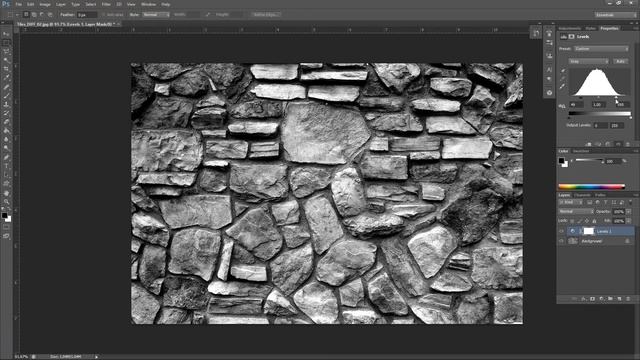Toggle the lock all icon in Layers
Image resolution: width=640 pixels, height=360 pixels.
coord(594,221)
